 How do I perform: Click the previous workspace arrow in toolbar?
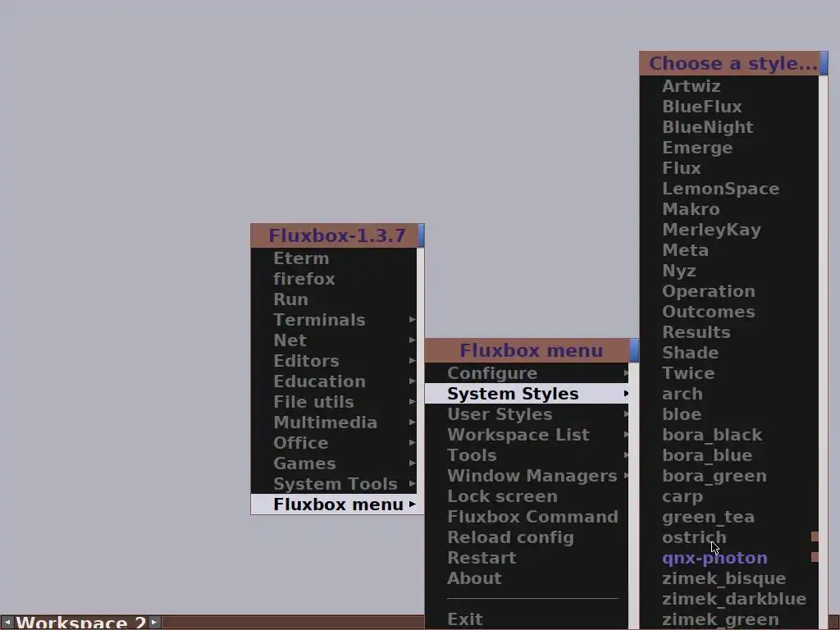click(7, 622)
